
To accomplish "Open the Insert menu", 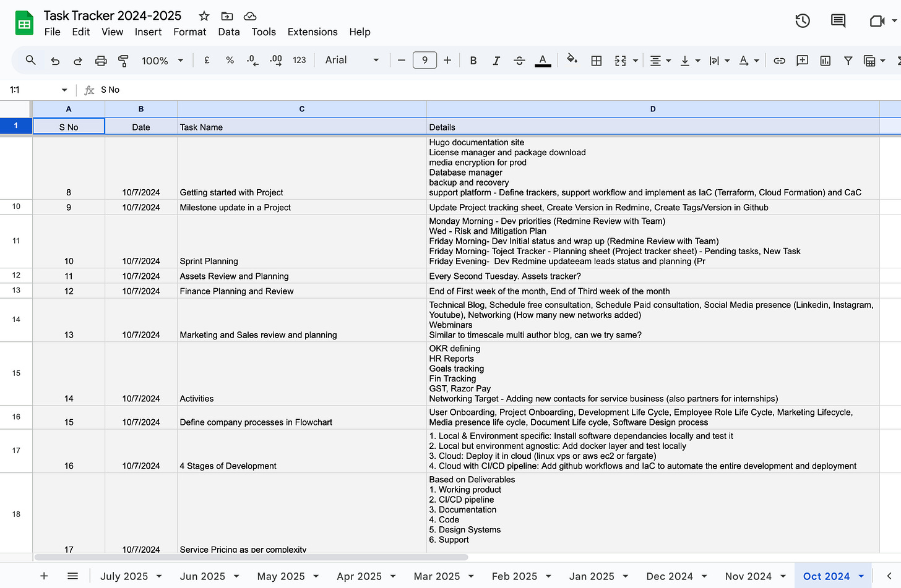I will [x=149, y=32].
